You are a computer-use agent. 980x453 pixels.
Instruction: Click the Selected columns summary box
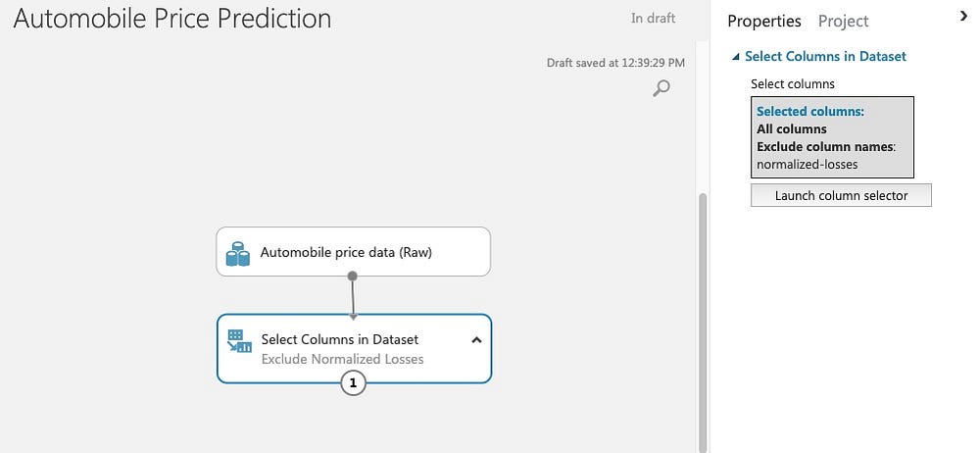click(832, 137)
